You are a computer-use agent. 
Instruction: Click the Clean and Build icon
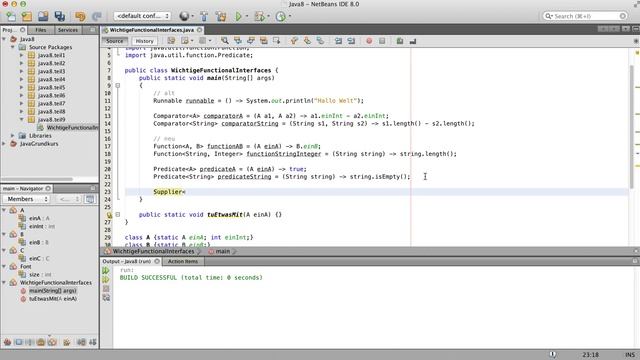pos(221,16)
